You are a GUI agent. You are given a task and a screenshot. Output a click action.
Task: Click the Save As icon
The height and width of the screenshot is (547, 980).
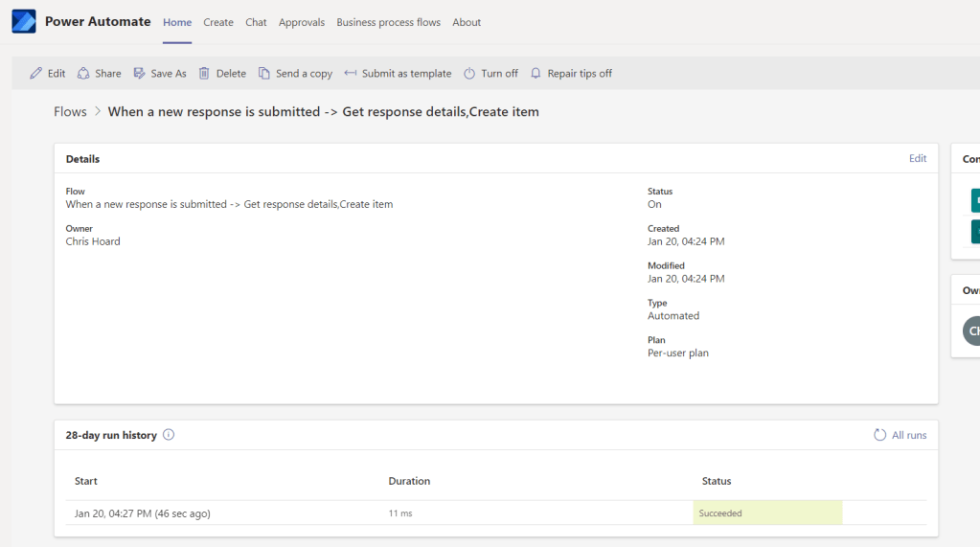pyautogui.click(x=140, y=74)
